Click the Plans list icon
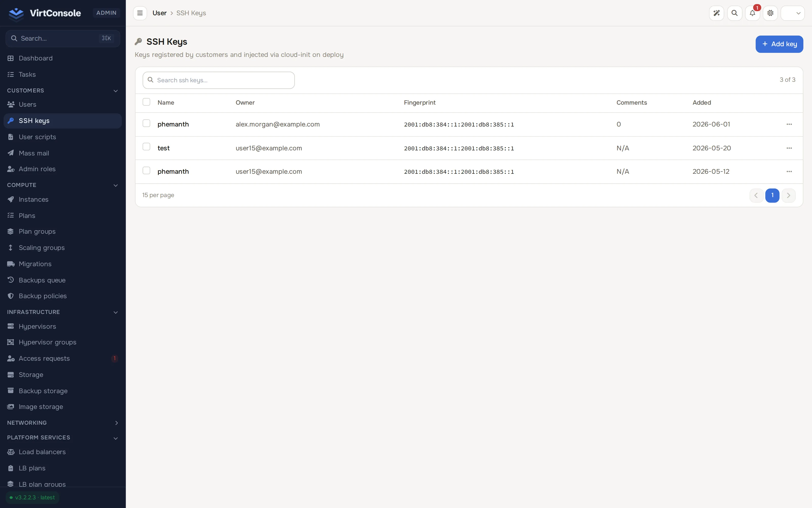 [x=11, y=215]
